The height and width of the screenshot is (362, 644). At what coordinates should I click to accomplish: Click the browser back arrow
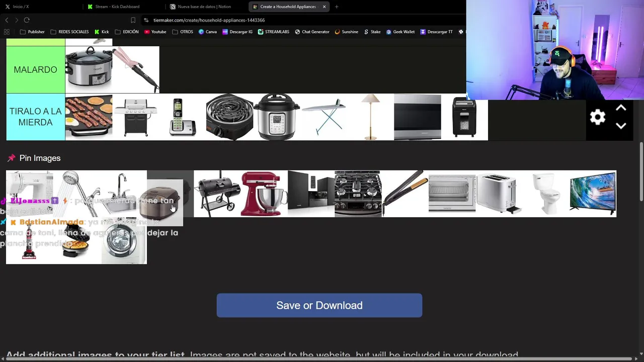point(7,20)
